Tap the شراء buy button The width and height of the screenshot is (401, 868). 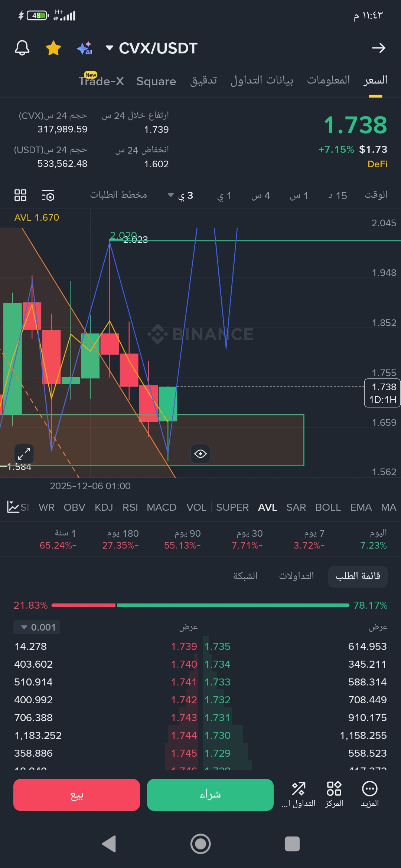click(210, 795)
